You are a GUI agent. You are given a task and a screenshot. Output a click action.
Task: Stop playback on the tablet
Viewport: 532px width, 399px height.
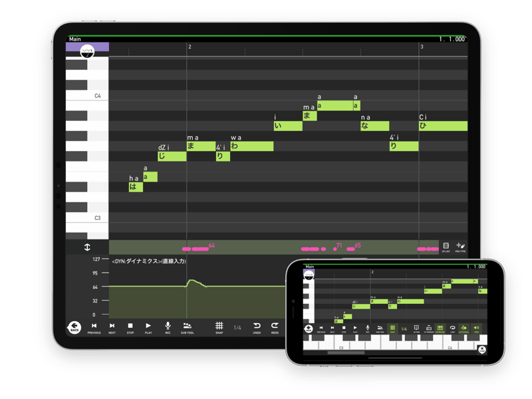(130, 328)
